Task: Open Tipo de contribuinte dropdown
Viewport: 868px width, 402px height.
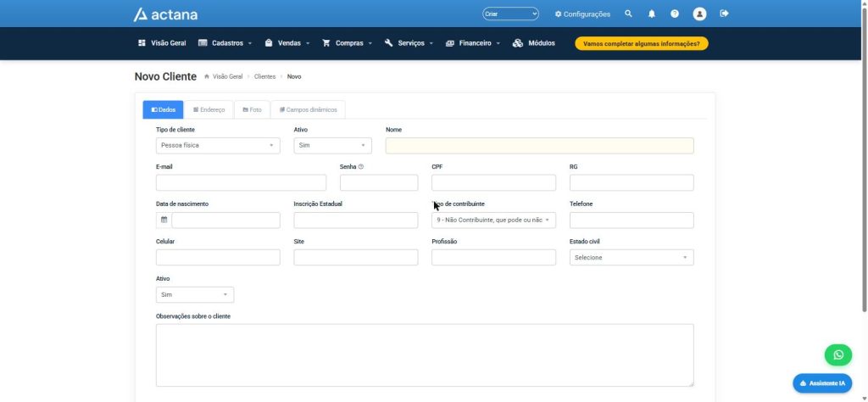Action: 494,221
